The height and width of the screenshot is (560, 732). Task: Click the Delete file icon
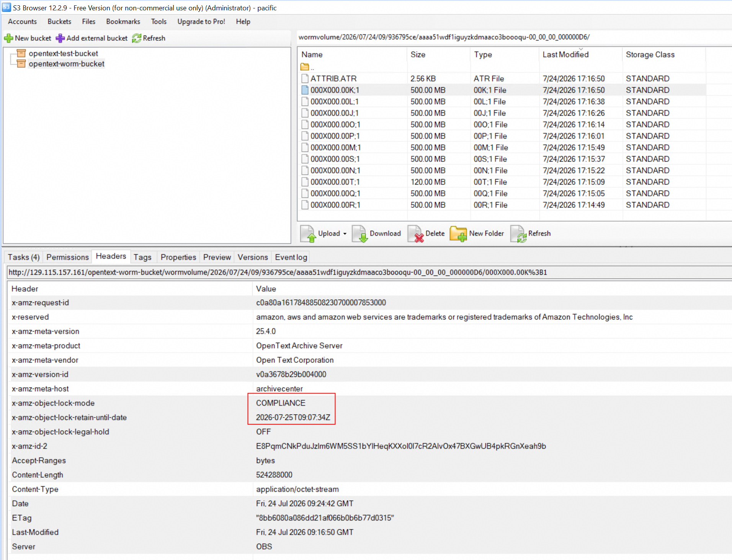(416, 234)
